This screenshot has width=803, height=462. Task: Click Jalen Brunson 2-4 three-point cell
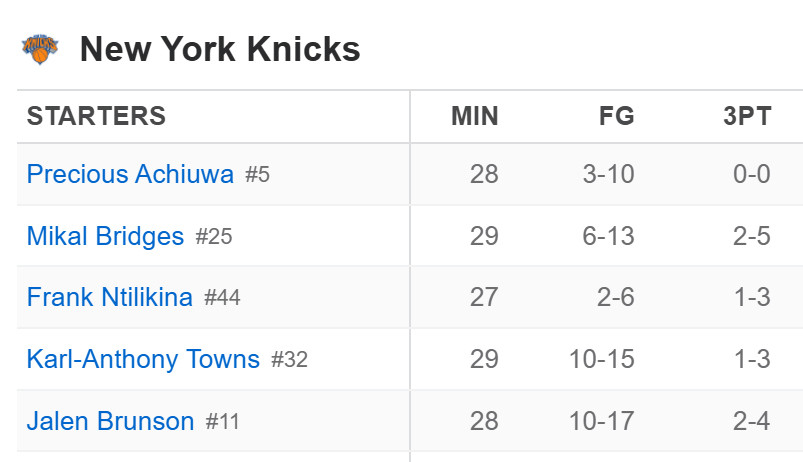click(752, 421)
